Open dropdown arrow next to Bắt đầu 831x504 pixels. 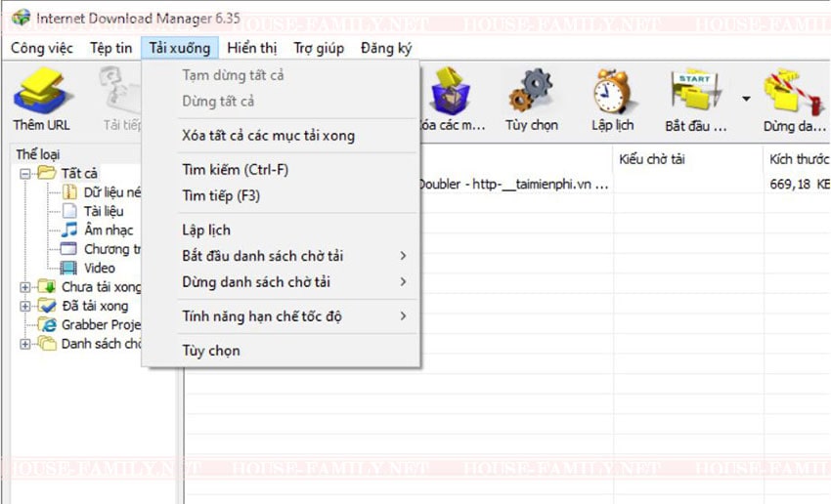(x=746, y=99)
